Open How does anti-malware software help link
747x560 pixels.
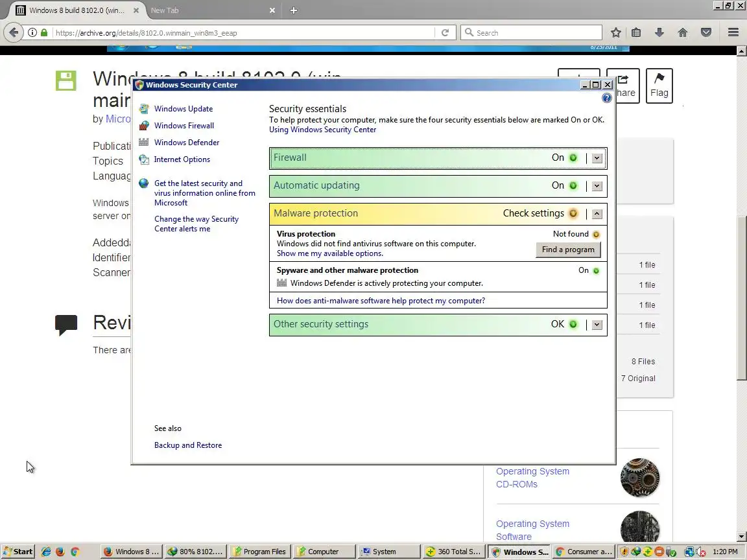pos(381,301)
